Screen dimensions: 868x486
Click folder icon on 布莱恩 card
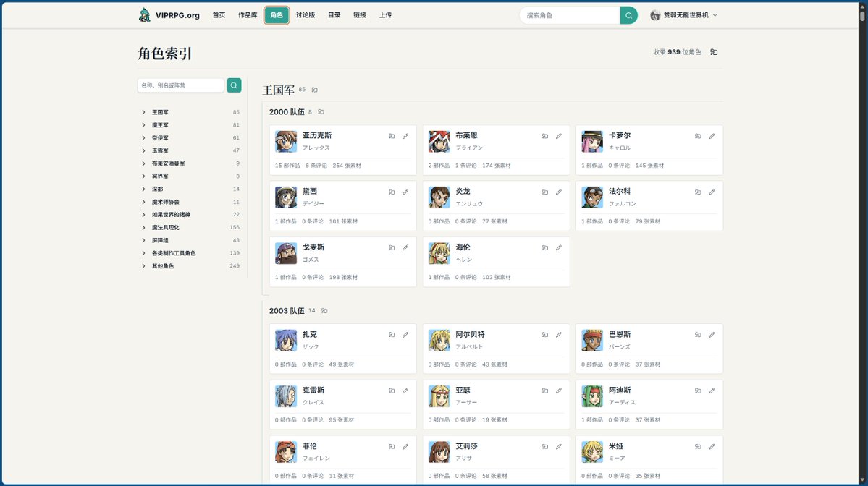coord(544,136)
